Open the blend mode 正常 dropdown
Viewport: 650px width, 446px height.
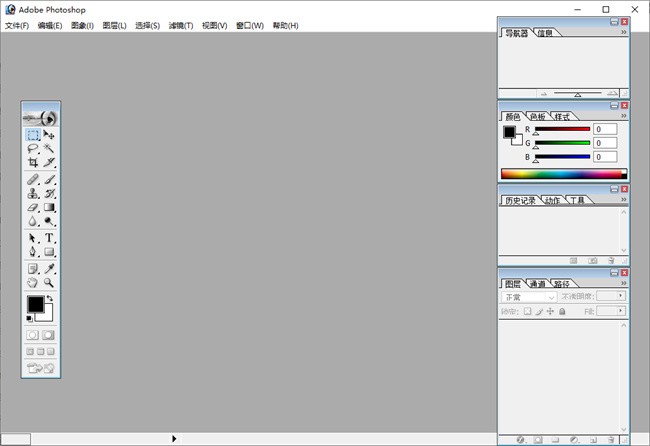pos(529,297)
